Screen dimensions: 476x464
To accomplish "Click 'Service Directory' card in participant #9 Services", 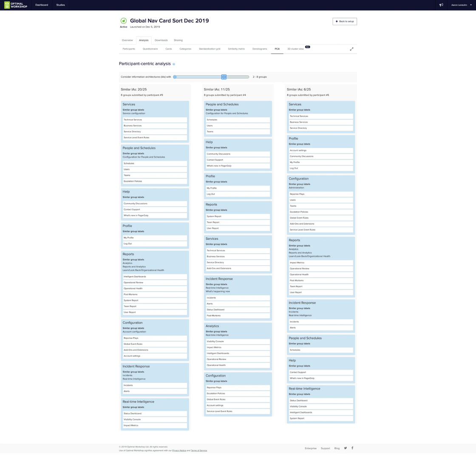I will click(x=155, y=132).
